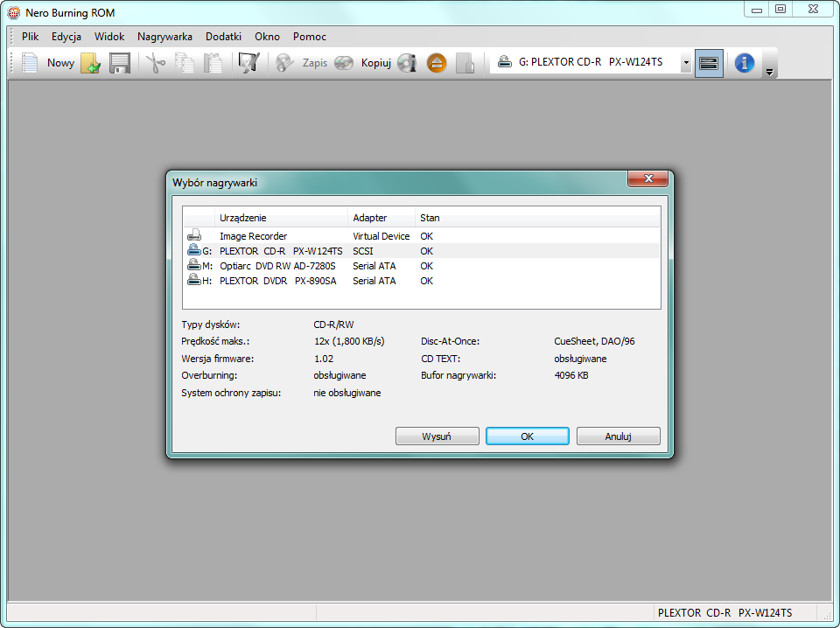Open the Edycja menu

pyautogui.click(x=66, y=37)
